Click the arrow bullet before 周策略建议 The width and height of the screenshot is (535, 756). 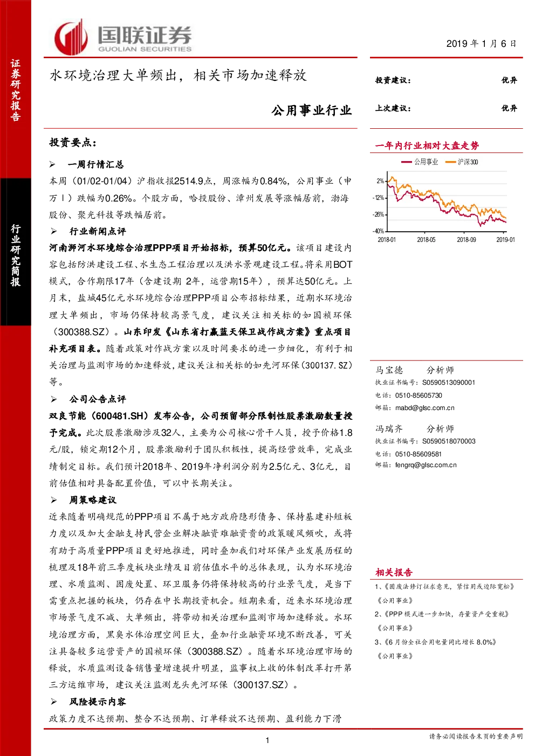coord(53,500)
